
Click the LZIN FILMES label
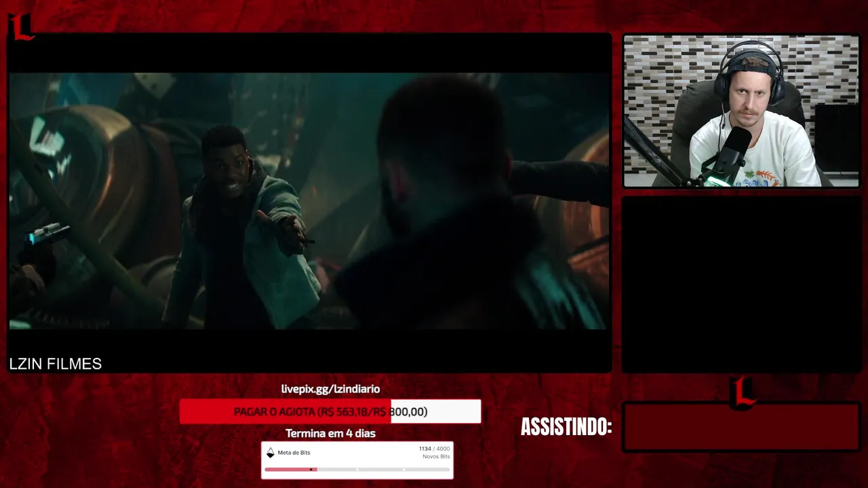pyautogui.click(x=56, y=364)
